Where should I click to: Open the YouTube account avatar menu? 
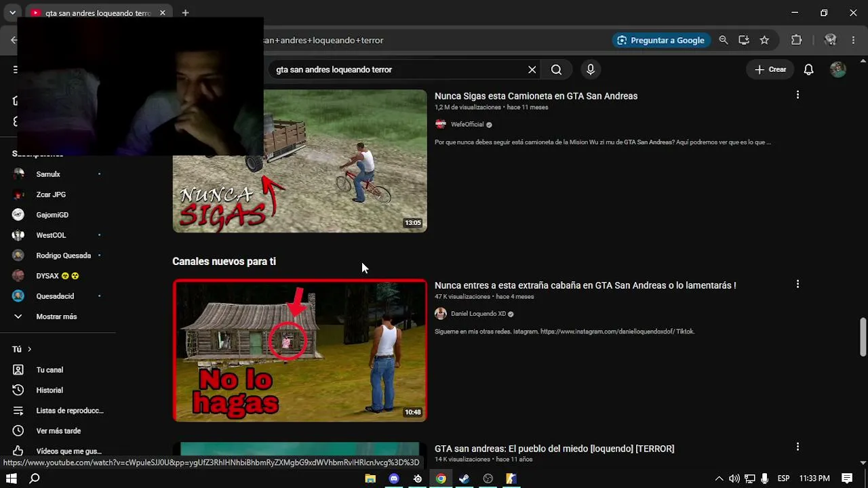[838, 69]
